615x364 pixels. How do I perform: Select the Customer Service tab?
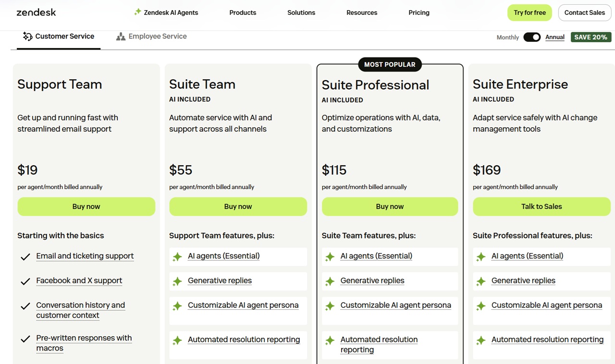[59, 36]
